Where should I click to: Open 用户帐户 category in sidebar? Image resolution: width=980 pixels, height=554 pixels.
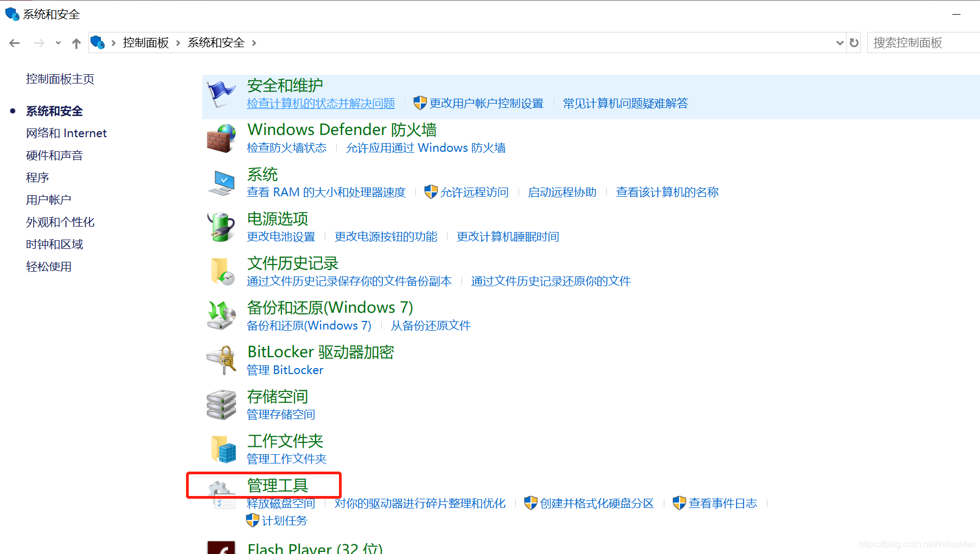pyautogui.click(x=49, y=200)
